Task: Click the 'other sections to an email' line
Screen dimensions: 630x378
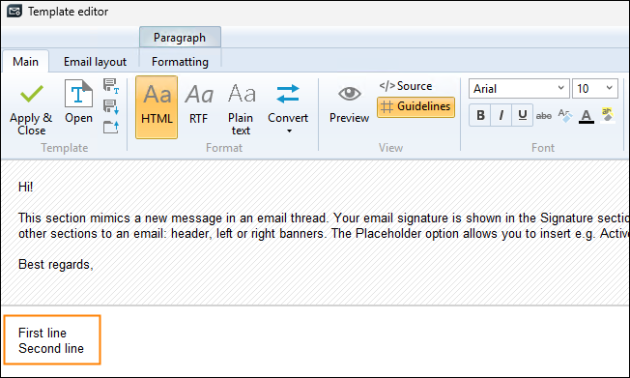Action: [x=323, y=233]
